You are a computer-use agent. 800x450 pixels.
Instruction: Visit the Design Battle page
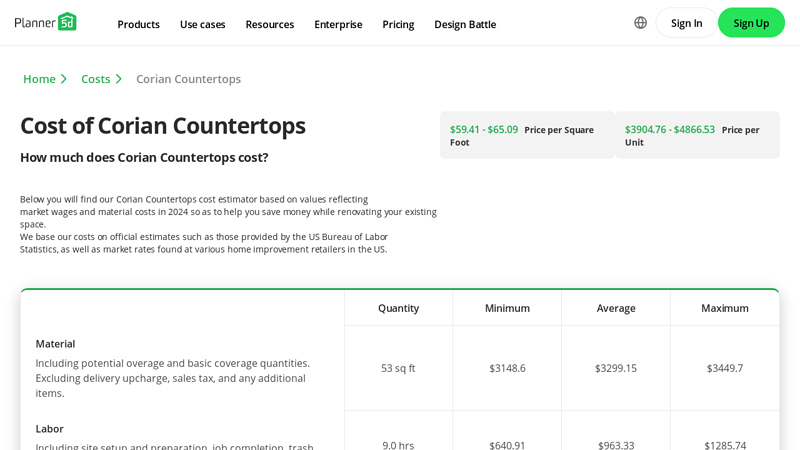pos(465,24)
